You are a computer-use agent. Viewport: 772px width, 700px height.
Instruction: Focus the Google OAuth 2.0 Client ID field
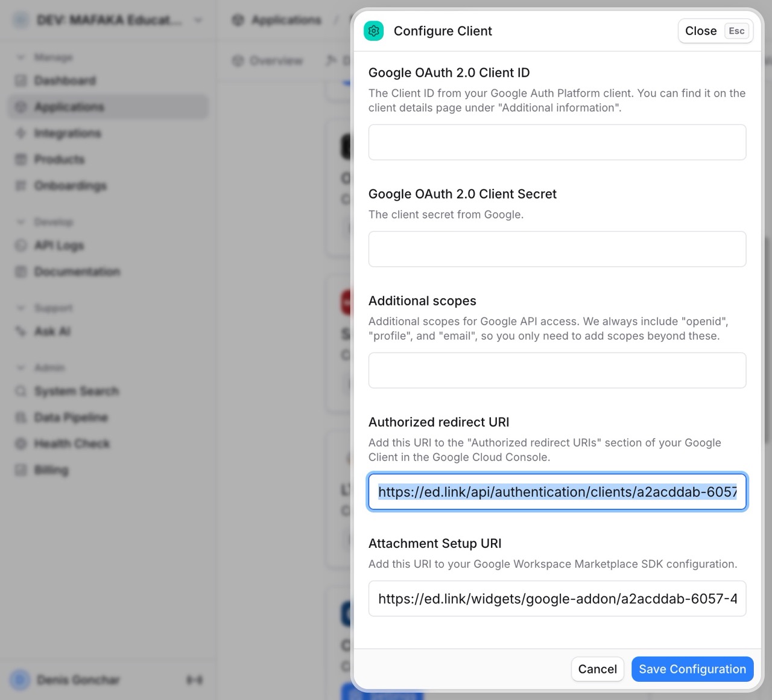[557, 142]
